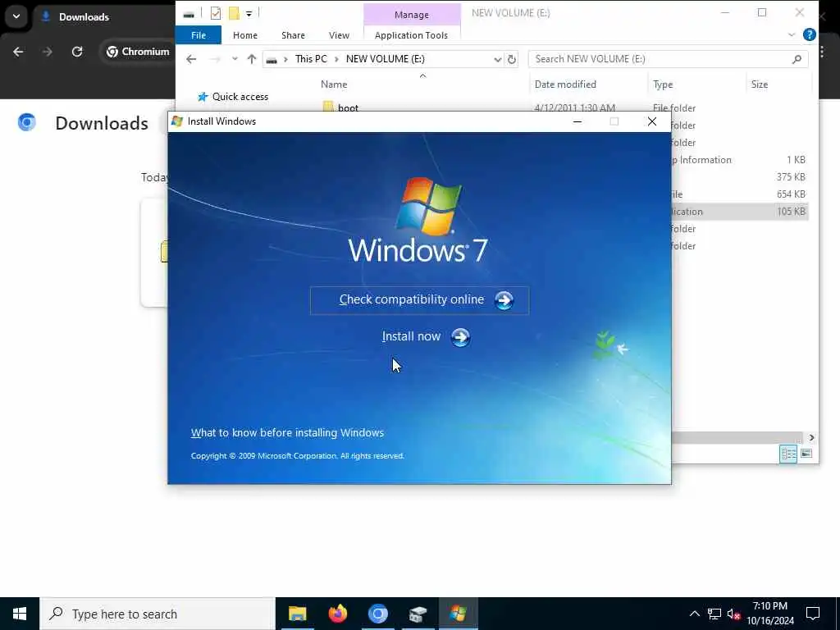Select the 105 KB highlighted file row

(740, 211)
